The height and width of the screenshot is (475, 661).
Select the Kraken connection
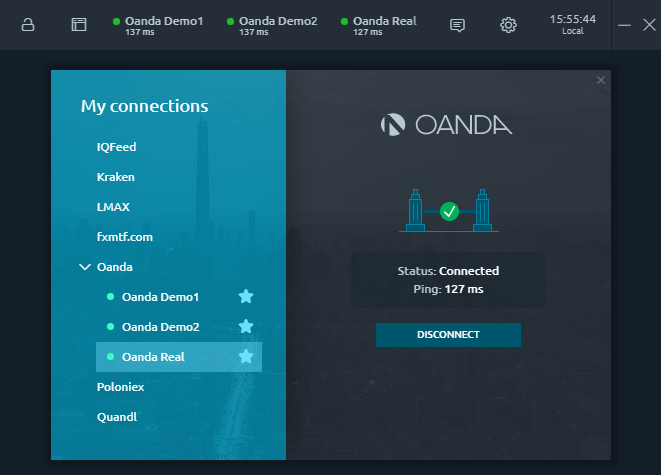116,177
